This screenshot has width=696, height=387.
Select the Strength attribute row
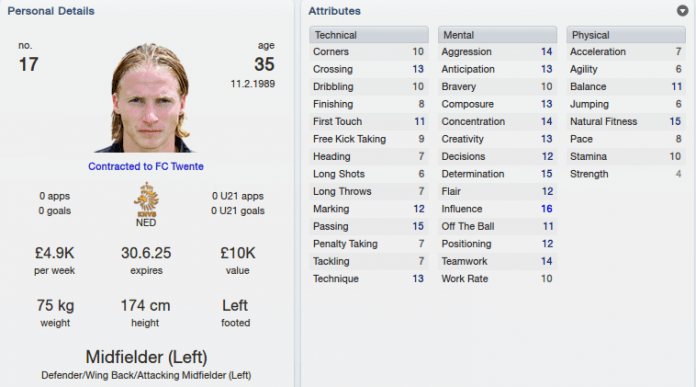pos(626,174)
